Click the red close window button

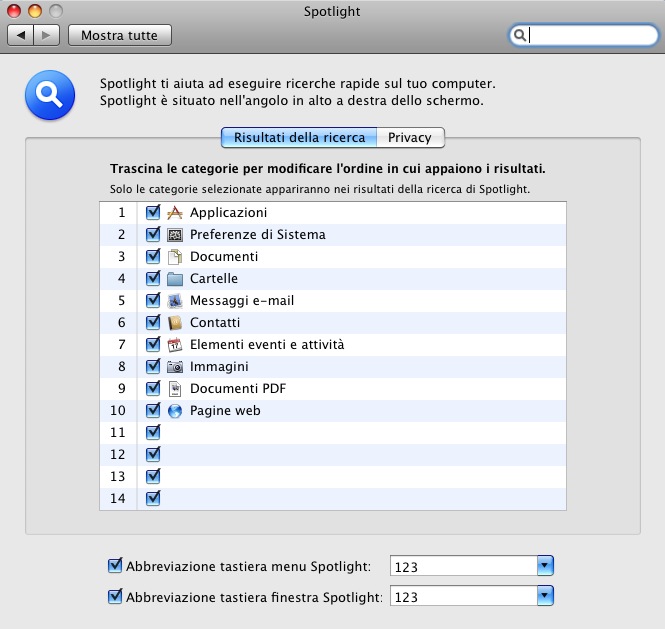click(14, 11)
